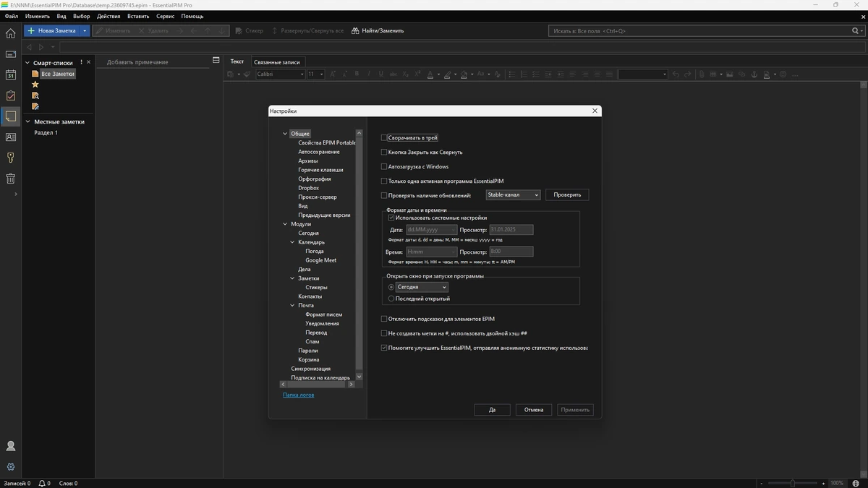
Task: Click the zoom plus button in status bar
Action: [x=823, y=483]
